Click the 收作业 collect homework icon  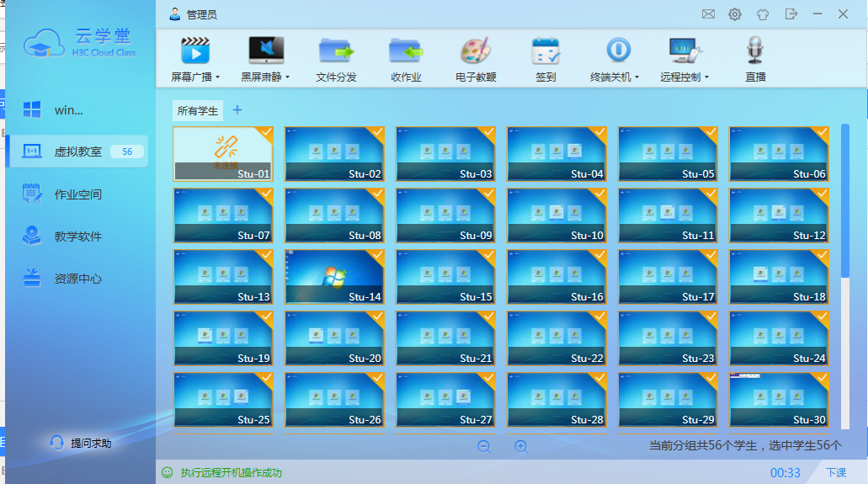[x=406, y=51]
